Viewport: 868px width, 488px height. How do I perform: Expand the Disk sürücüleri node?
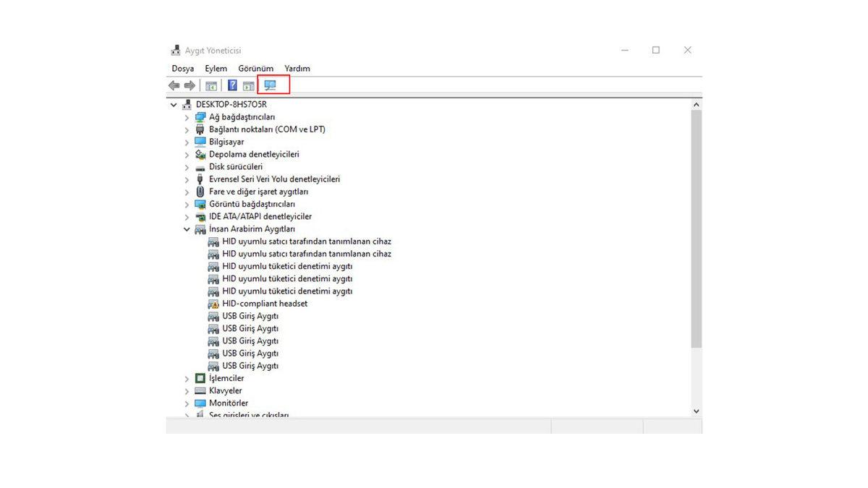(x=187, y=167)
